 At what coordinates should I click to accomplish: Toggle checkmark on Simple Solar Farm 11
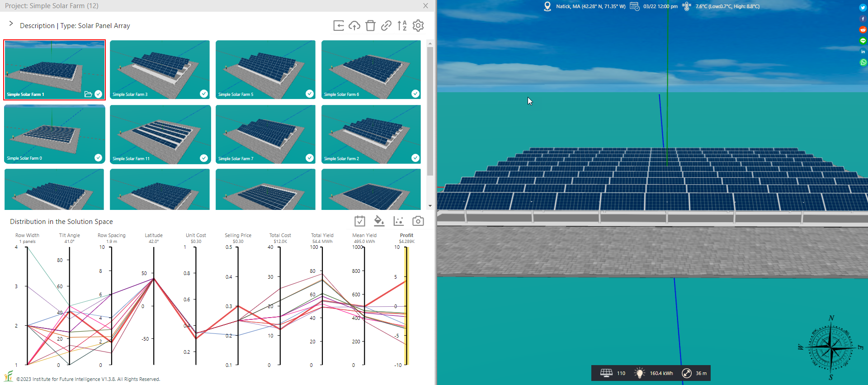(204, 158)
